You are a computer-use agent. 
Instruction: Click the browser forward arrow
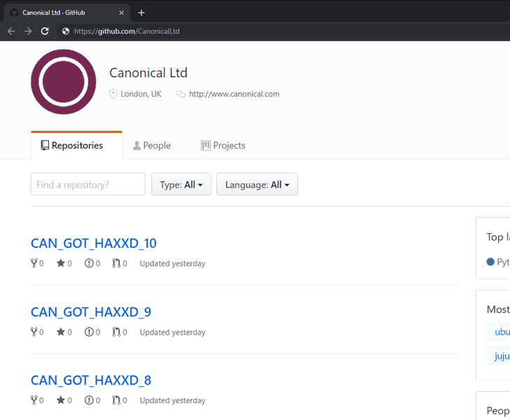28,31
